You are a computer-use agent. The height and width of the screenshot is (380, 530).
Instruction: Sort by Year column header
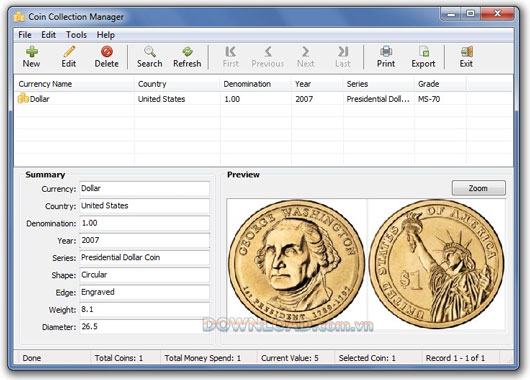[x=317, y=84]
